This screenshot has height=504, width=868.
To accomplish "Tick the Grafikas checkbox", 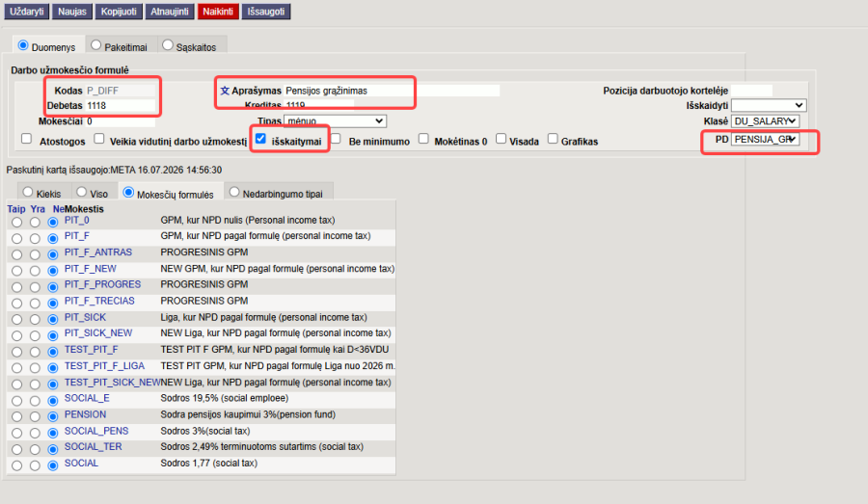I will 553,139.
